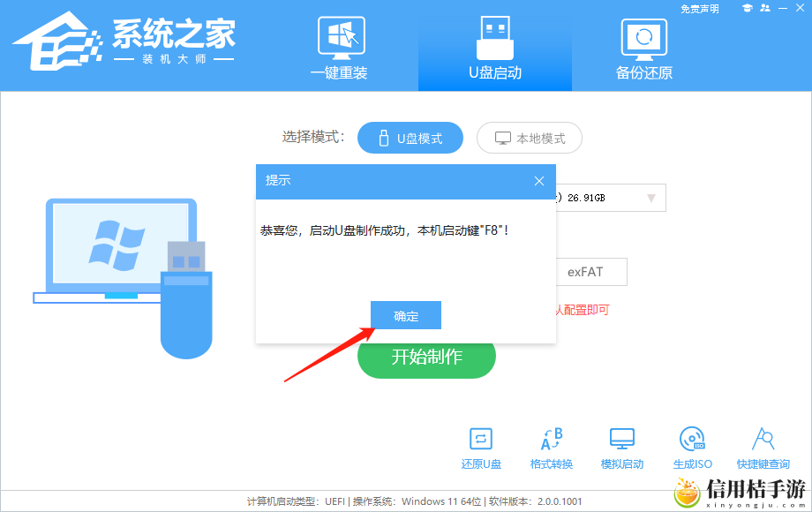Open 快捷键查询 lookup
812x512 pixels.
tap(763, 448)
